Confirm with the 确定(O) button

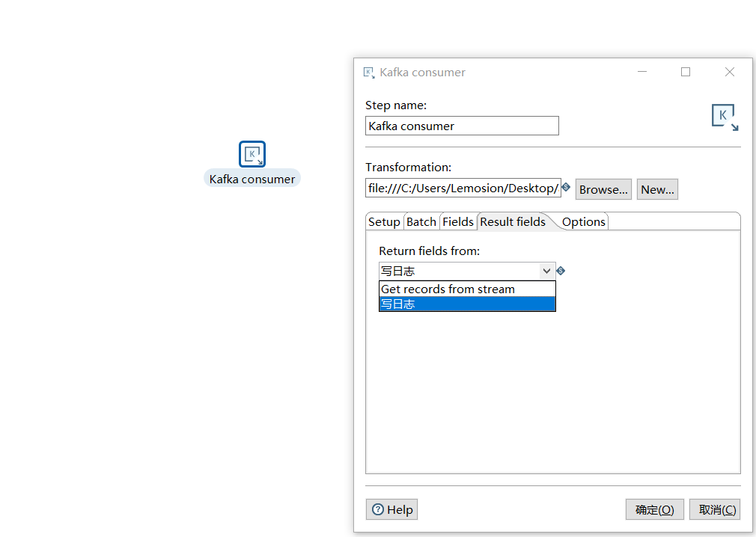(654, 509)
